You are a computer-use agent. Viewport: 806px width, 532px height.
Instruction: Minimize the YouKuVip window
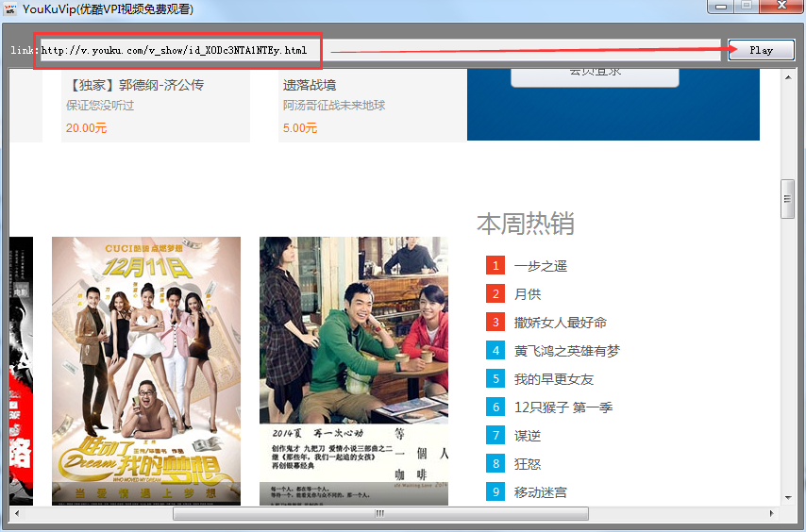pyautogui.click(x=721, y=7)
